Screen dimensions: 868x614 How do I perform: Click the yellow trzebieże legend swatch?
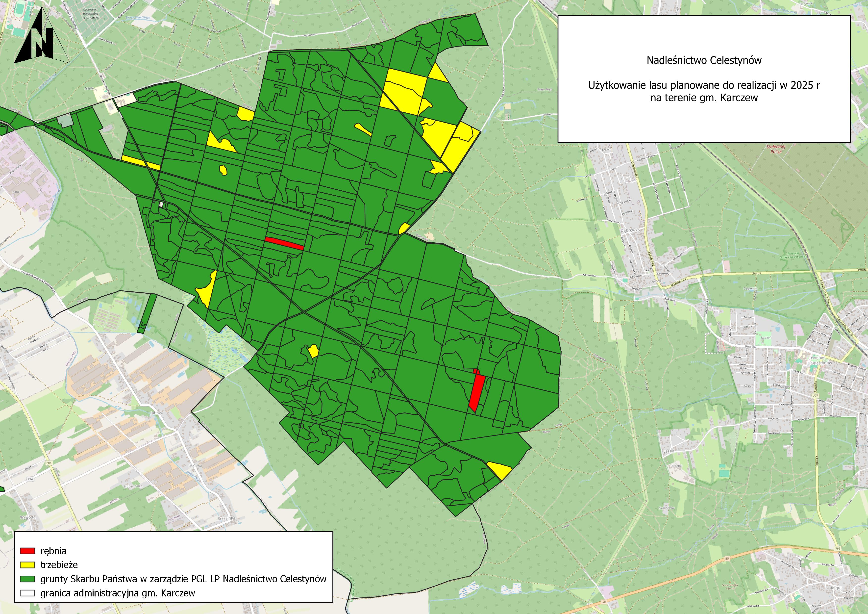[x=28, y=564]
